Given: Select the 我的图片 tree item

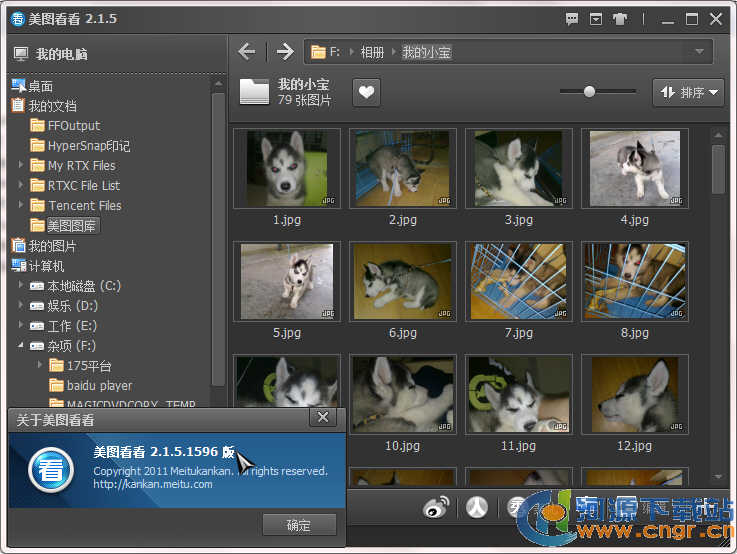Looking at the screenshot, I should pyautogui.click(x=52, y=246).
